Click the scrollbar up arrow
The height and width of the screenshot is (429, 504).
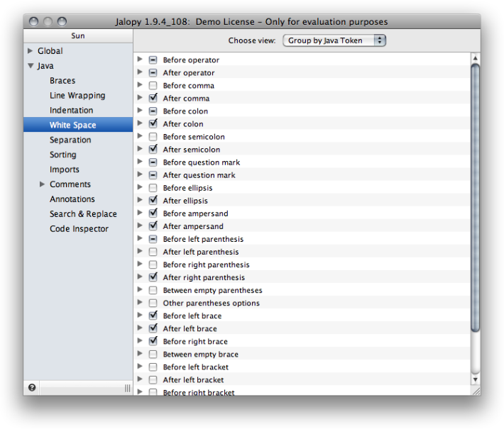476,58
